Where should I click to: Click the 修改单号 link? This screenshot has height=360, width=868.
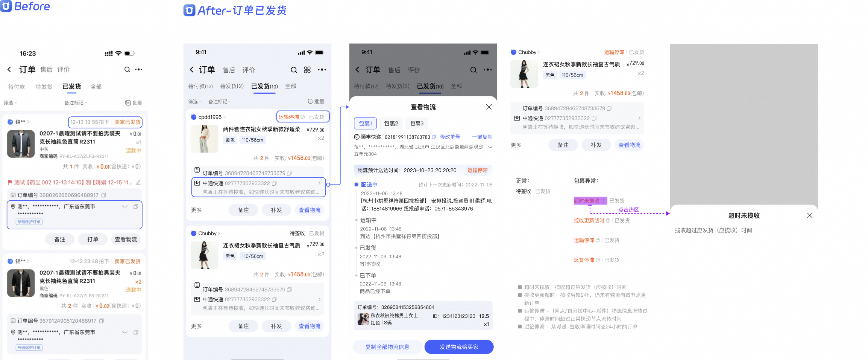450,137
